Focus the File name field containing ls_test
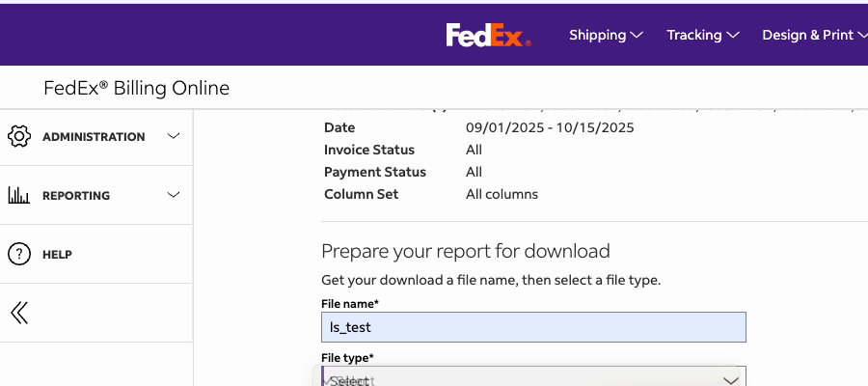This screenshot has width=868, height=386. [533, 327]
